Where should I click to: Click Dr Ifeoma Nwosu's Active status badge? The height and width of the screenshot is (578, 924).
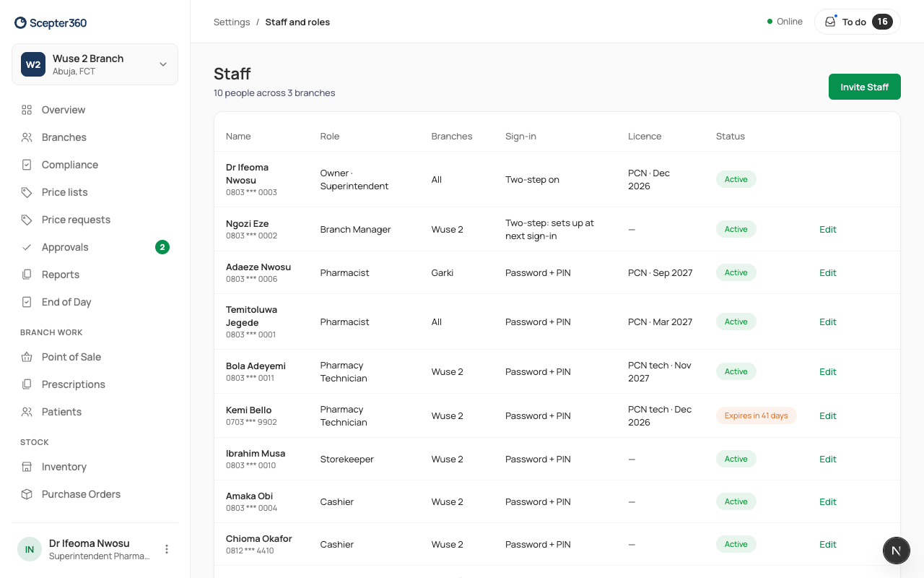coord(736,179)
